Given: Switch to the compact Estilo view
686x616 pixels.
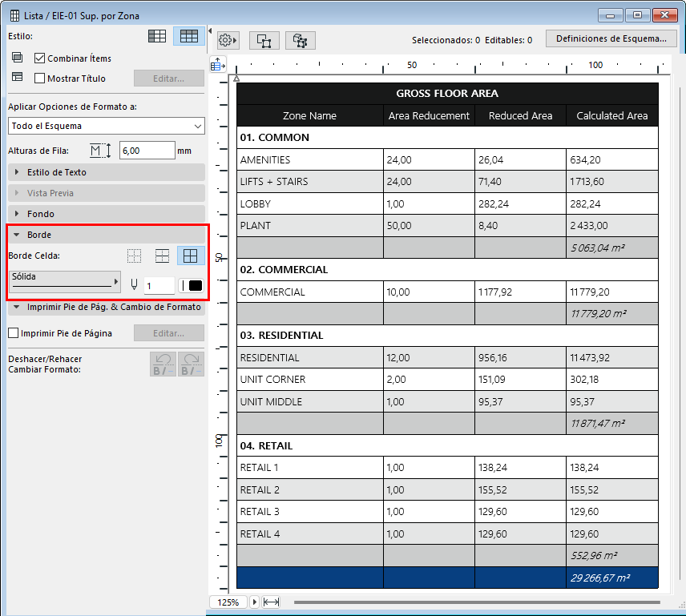Looking at the screenshot, I should (x=157, y=36).
